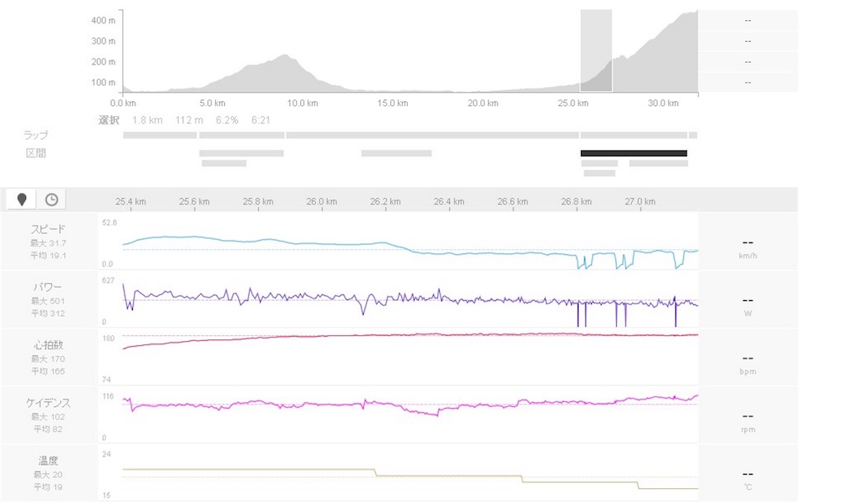Select the second lap bar in ラップ row
The image size is (856, 504).
[242, 135]
